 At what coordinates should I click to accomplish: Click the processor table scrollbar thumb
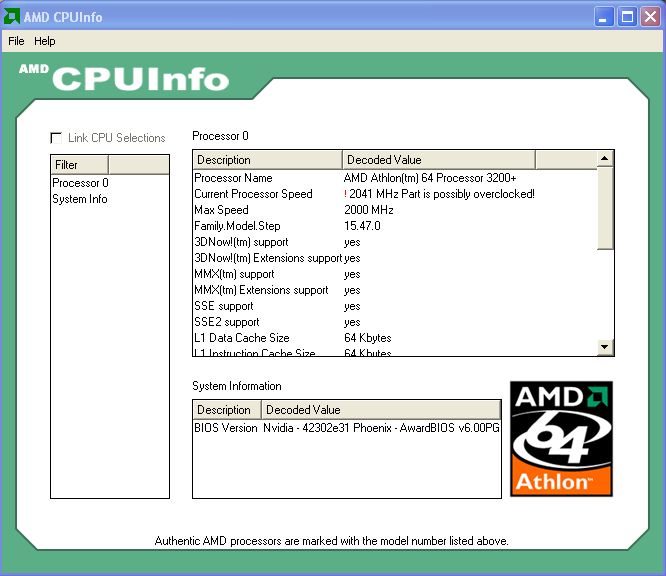605,208
